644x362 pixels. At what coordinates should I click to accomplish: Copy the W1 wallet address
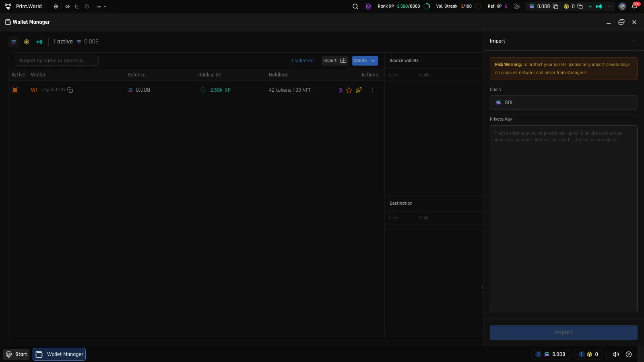click(x=70, y=90)
